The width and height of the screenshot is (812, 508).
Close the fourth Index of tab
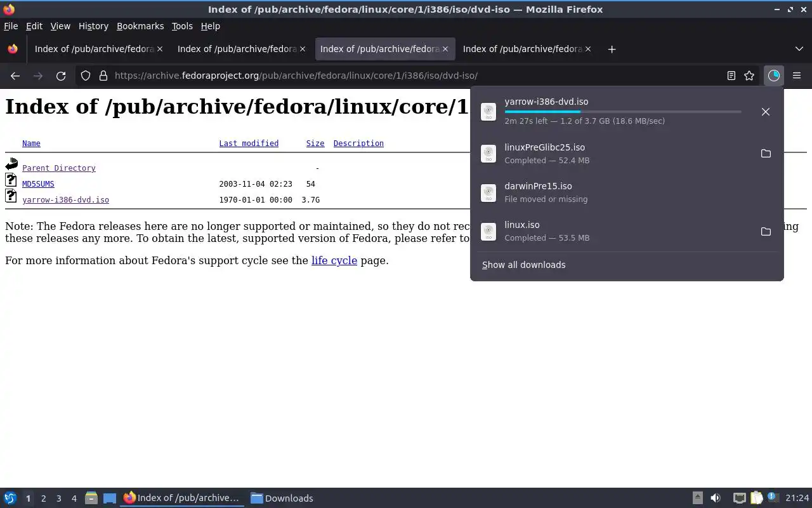588,49
